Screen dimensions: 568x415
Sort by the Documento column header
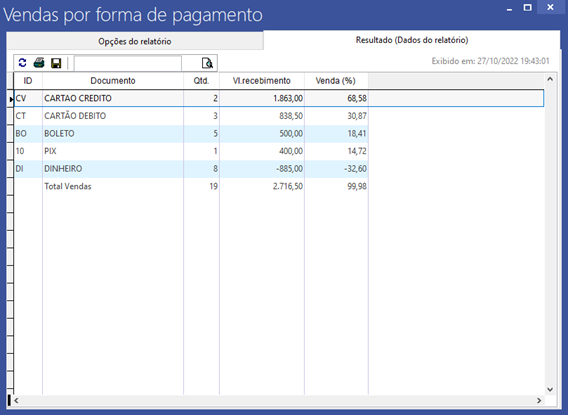(113, 81)
